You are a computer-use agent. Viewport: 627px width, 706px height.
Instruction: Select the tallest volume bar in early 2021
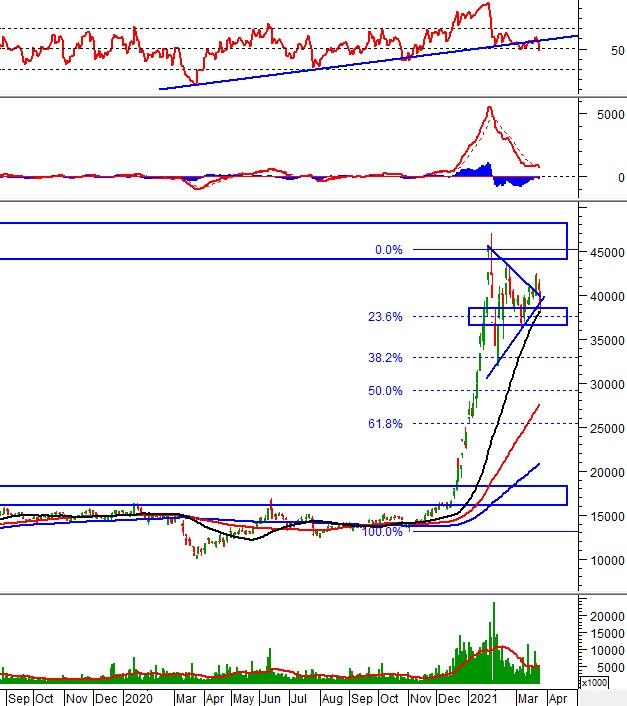[494, 641]
